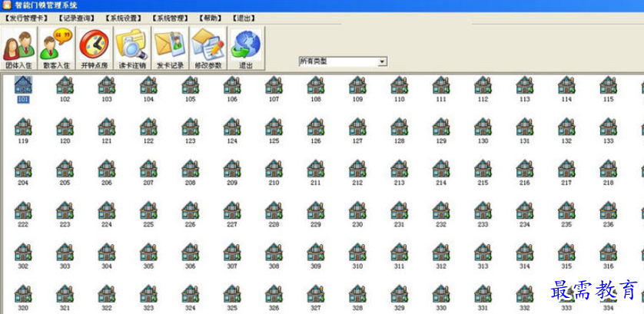Open the 系统设置 menu
Image resolution: width=644 pixels, height=314 pixels.
click(x=123, y=18)
